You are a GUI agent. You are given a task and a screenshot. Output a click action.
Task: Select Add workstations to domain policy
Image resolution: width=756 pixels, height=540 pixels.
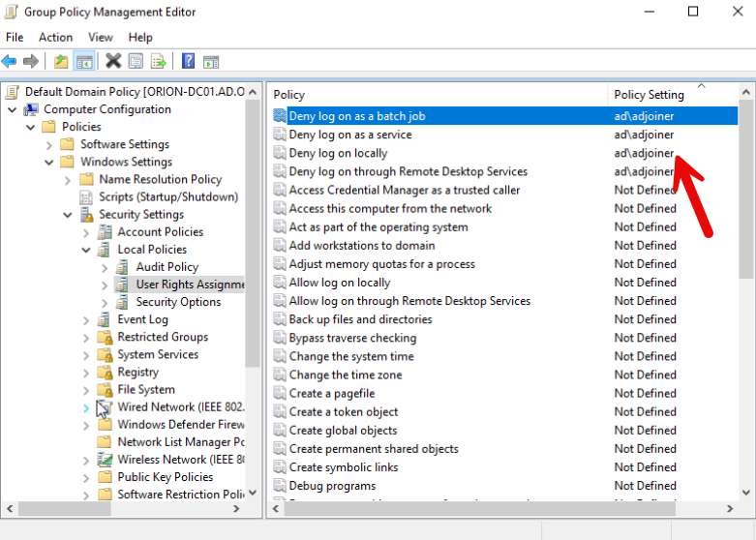362,246
